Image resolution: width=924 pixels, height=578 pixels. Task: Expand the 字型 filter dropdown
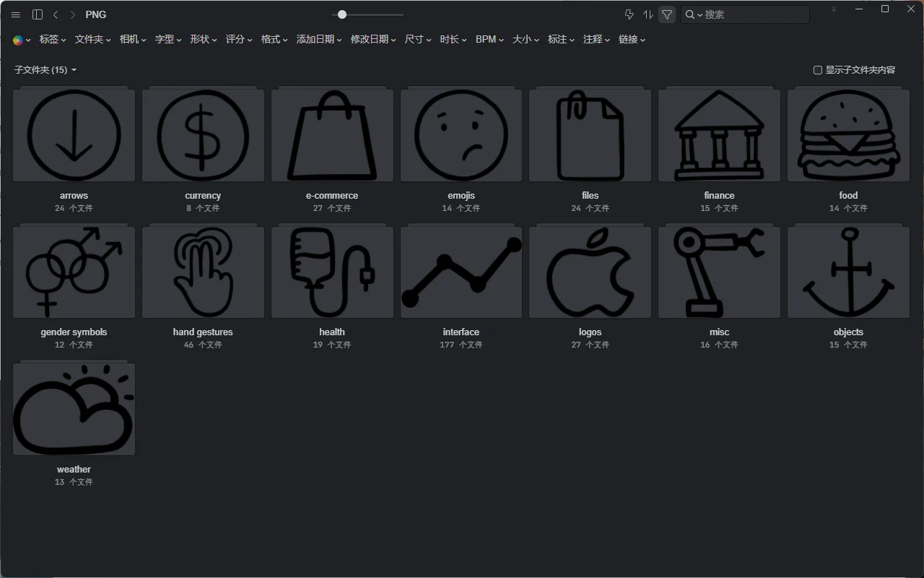[x=168, y=40]
